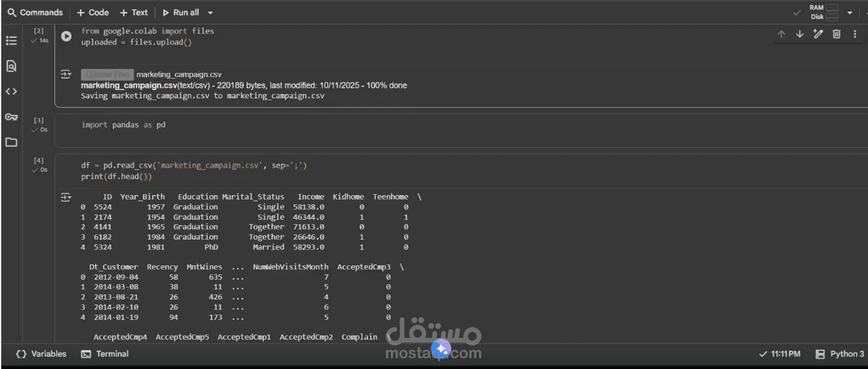Click the date 2012-09-04
Screen dimensions: 868x369
pos(116,278)
